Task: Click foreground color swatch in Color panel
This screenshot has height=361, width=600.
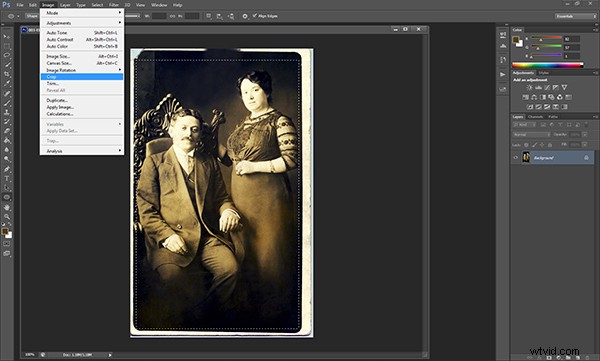Action: [516, 39]
